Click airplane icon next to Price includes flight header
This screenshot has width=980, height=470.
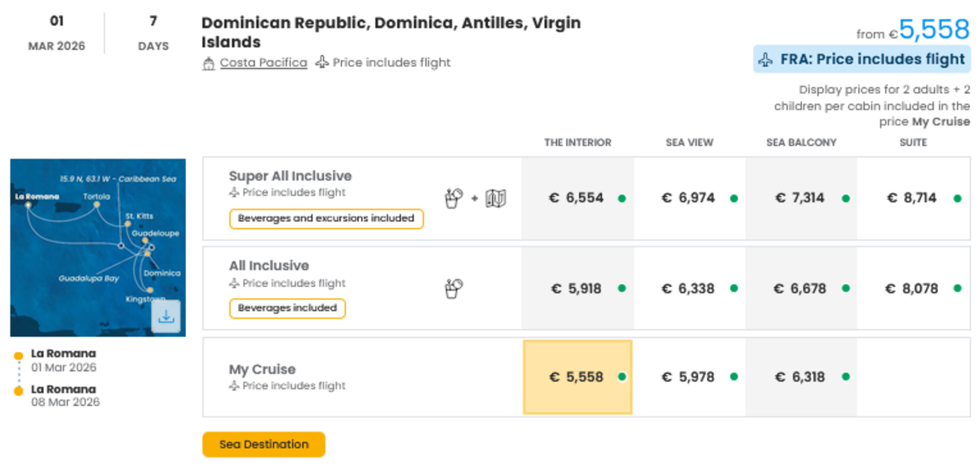click(x=322, y=62)
